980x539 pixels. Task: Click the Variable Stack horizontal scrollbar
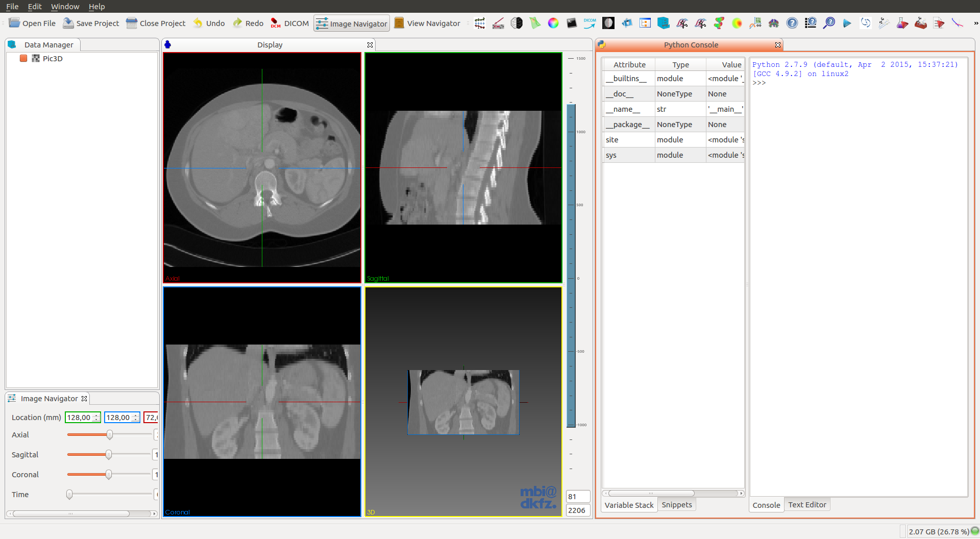click(673, 493)
